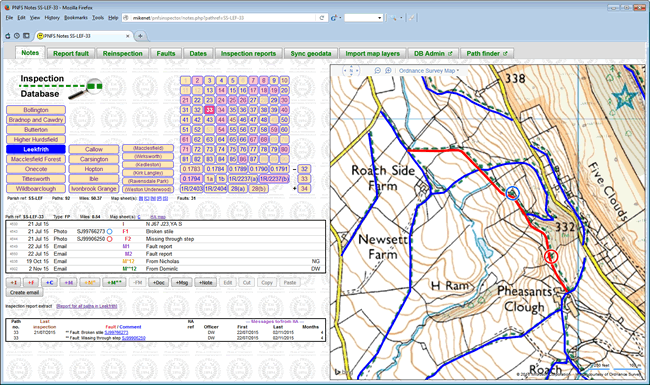Open the Import map layers tab
The image size is (650, 385).
(x=373, y=53)
